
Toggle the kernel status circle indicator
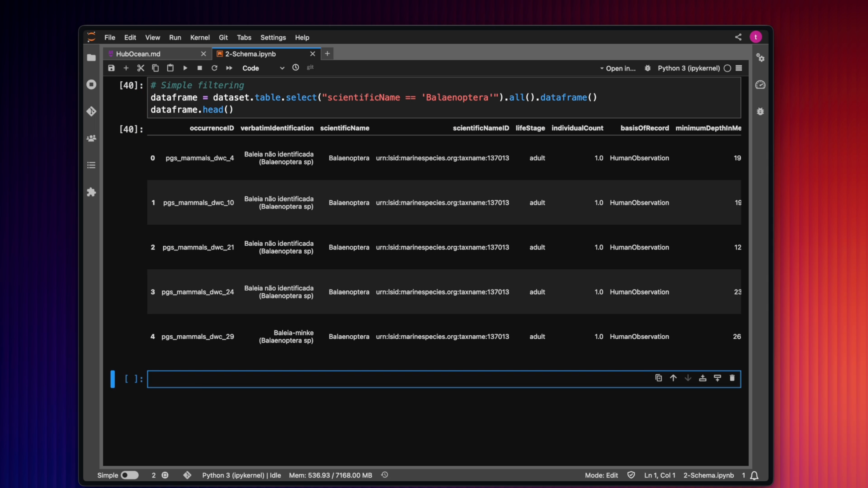pyautogui.click(x=727, y=68)
